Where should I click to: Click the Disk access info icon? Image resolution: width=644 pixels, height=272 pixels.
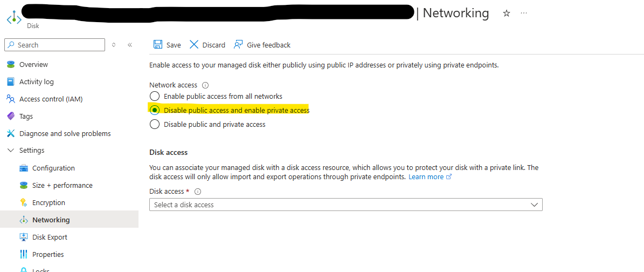pyautogui.click(x=198, y=192)
